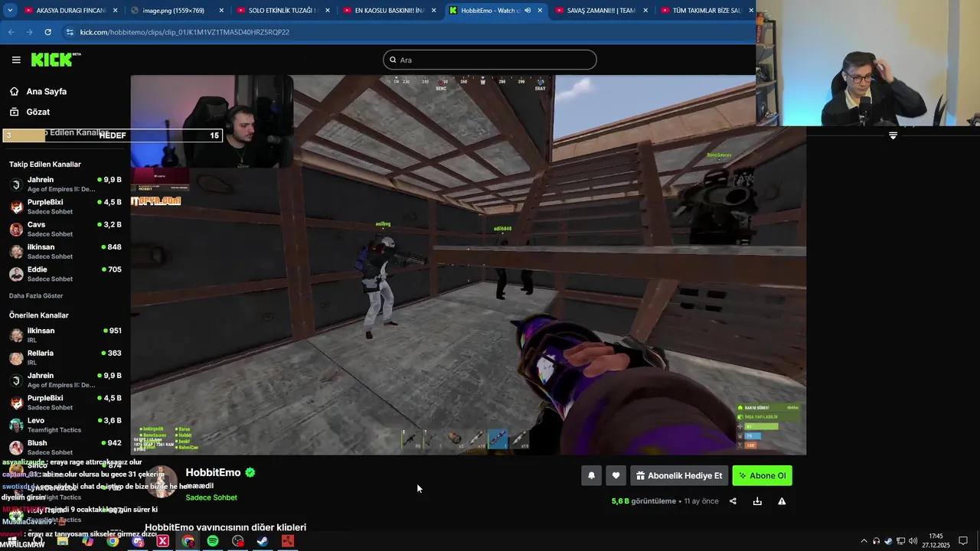Screen dimensions: 980x551
Task: Mute the HobbitEmo tab audio icon
Action: tap(528, 11)
